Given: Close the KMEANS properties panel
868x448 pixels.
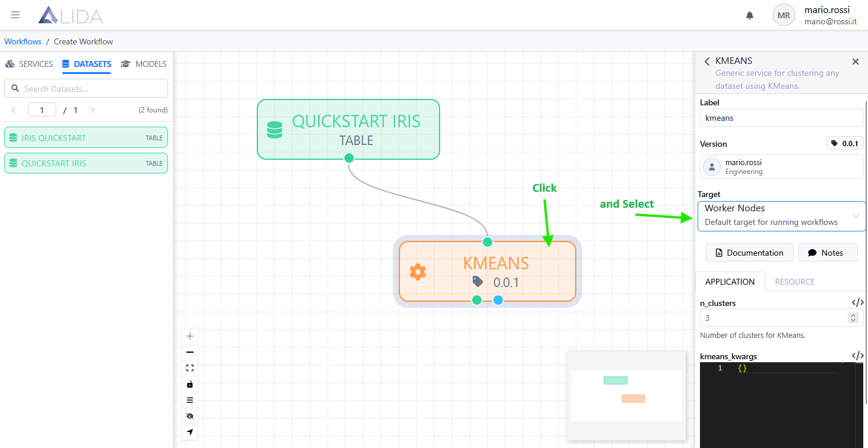Looking at the screenshot, I should click(855, 61).
